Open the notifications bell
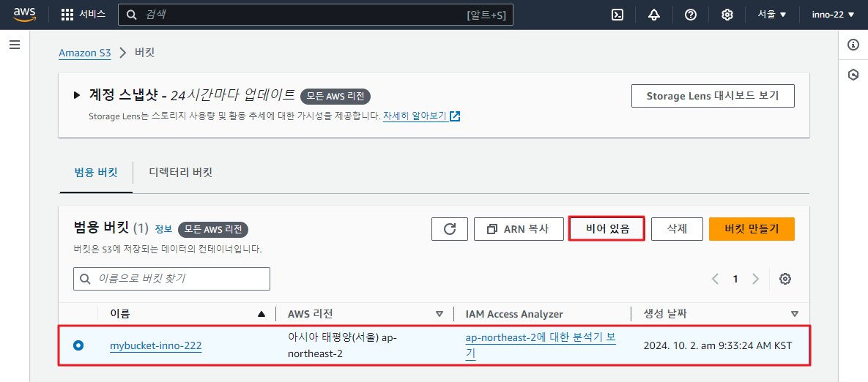This screenshot has height=382, width=868. coord(654,15)
